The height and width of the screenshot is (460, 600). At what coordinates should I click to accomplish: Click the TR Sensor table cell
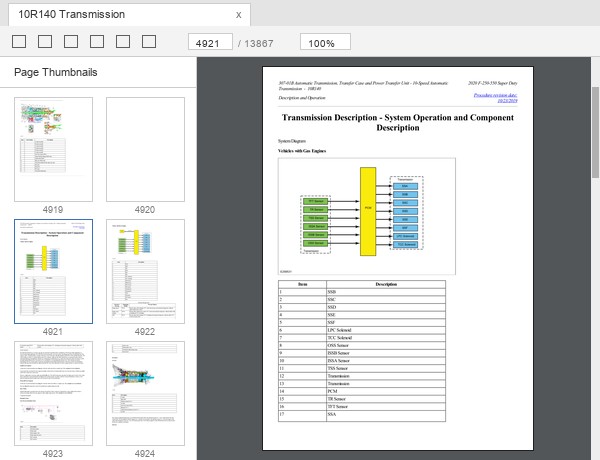point(386,399)
